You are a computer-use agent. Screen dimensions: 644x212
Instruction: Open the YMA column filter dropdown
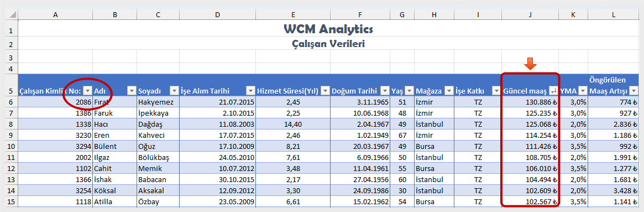pyautogui.click(x=583, y=91)
